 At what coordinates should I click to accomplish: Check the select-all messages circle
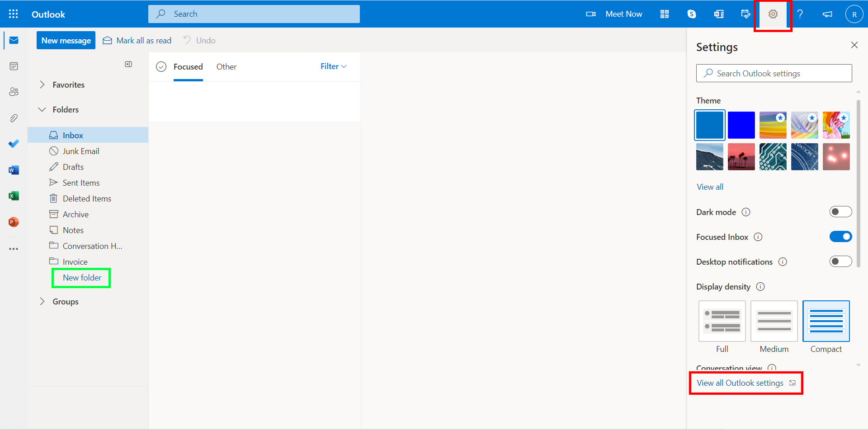(x=161, y=67)
